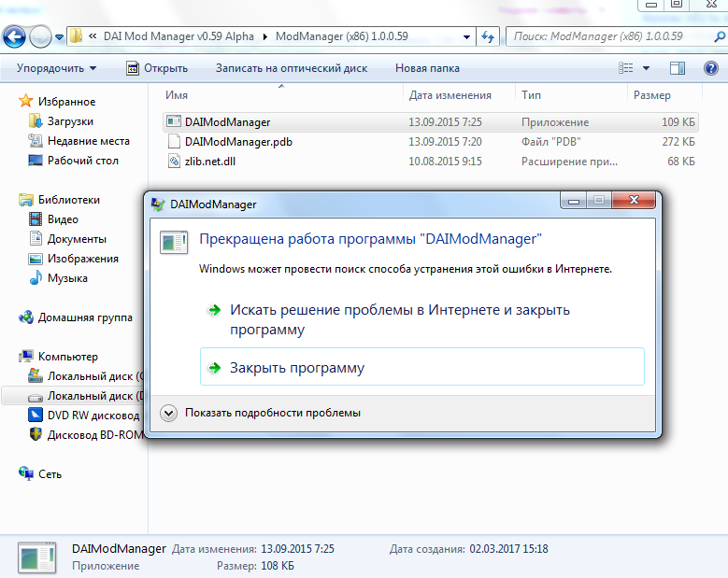Choose Закрыть программу option
This screenshot has width=728, height=578.
coord(297,368)
